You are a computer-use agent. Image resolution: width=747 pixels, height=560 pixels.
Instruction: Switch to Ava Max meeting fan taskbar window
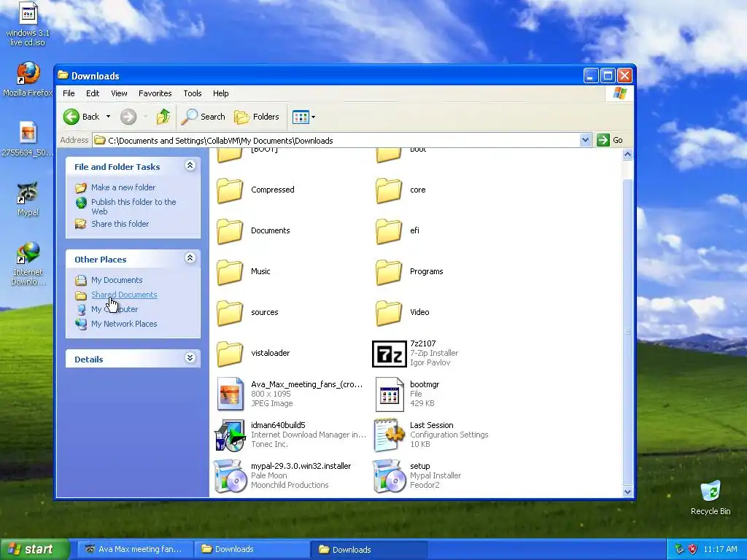tap(135, 549)
